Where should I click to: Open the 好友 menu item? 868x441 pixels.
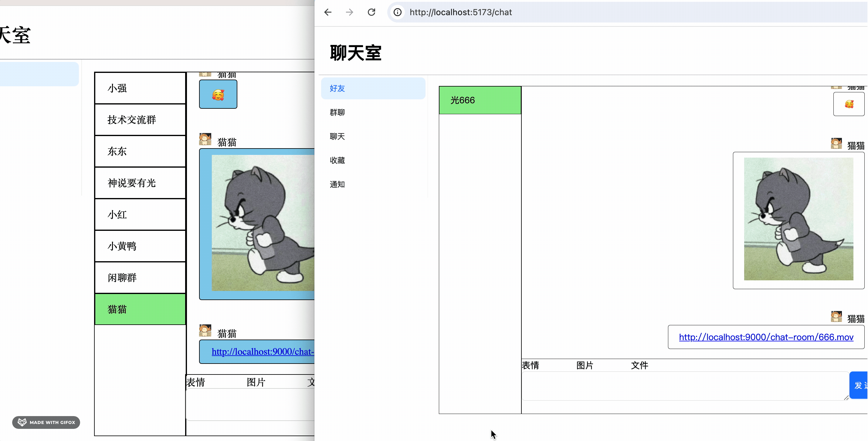coord(337,88)
